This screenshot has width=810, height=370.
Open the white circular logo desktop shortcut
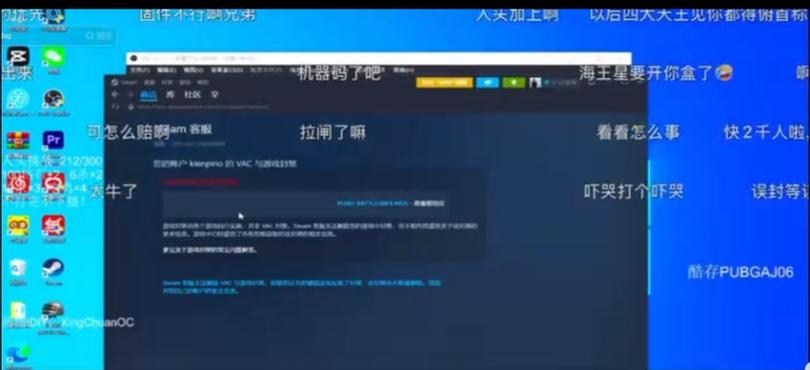click(x=18, y=99)
